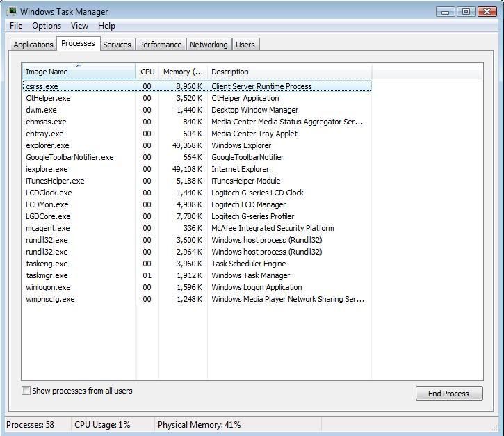
Task: Select the iexplore.exe process row
Action: 47,169
